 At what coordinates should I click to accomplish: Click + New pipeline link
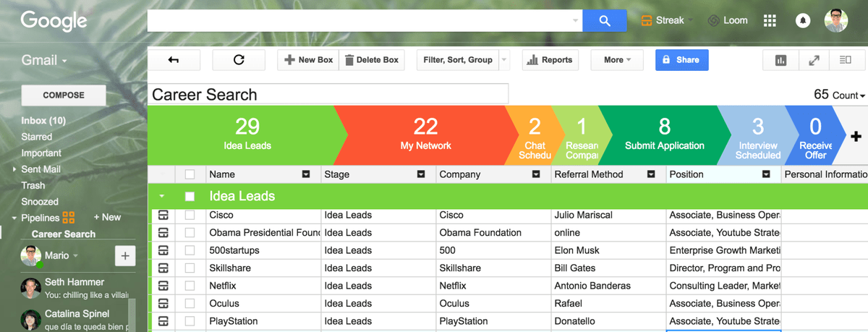point(107,217)
